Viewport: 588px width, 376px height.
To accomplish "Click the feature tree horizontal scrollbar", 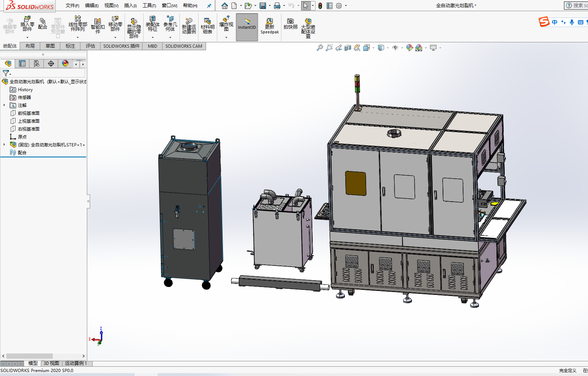I will click(x=29, y=356).
